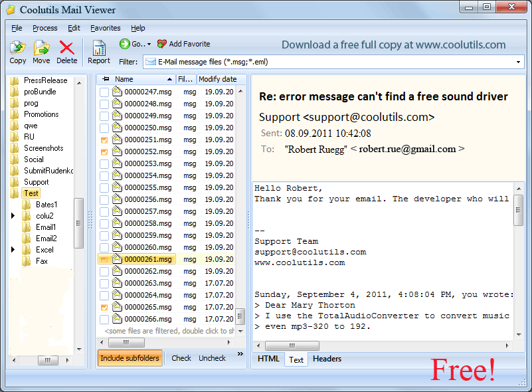Switch to the Headers tab

(x=327, y=359)
